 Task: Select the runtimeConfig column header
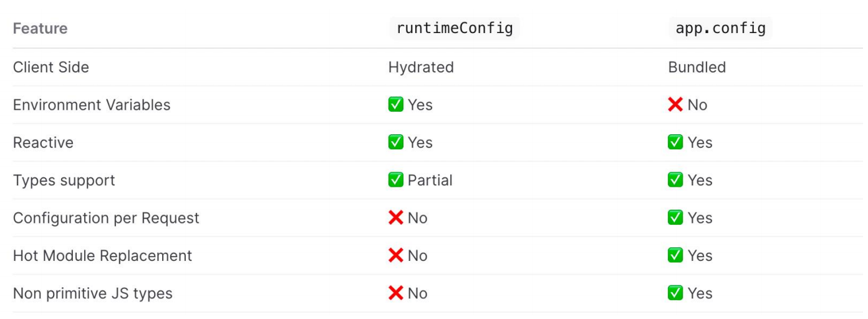[x=455, y=29]
